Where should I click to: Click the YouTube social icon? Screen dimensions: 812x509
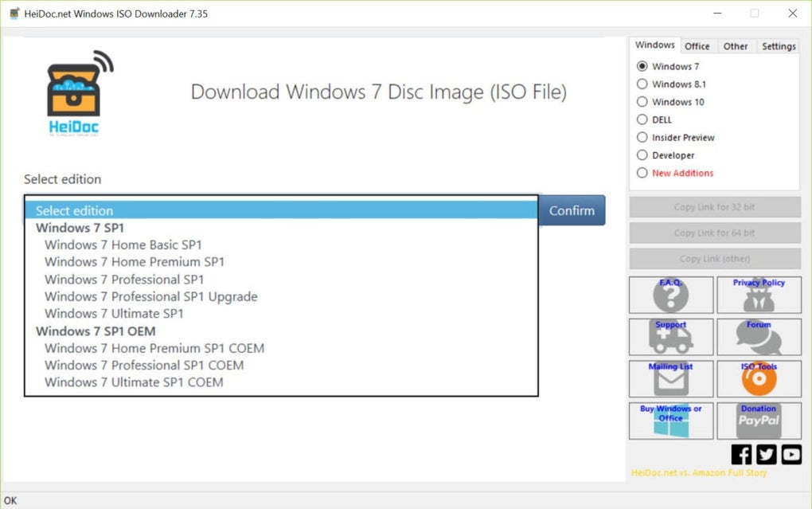(x=791, y=454)
